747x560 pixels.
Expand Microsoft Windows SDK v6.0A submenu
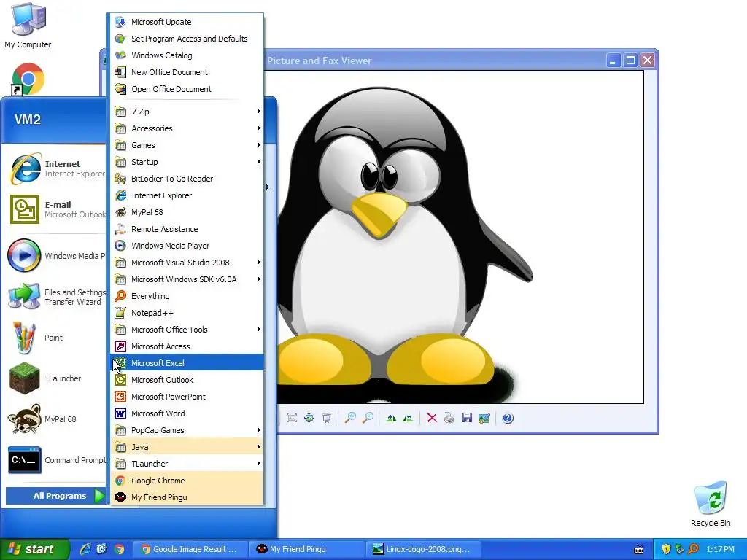[187, 279]
